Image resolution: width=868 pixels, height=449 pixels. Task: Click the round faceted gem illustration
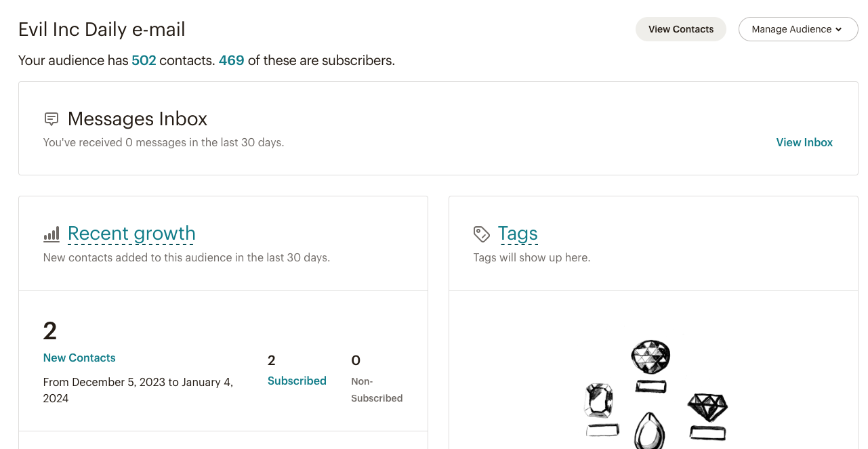pyautogui.click(x=650, y=356)
